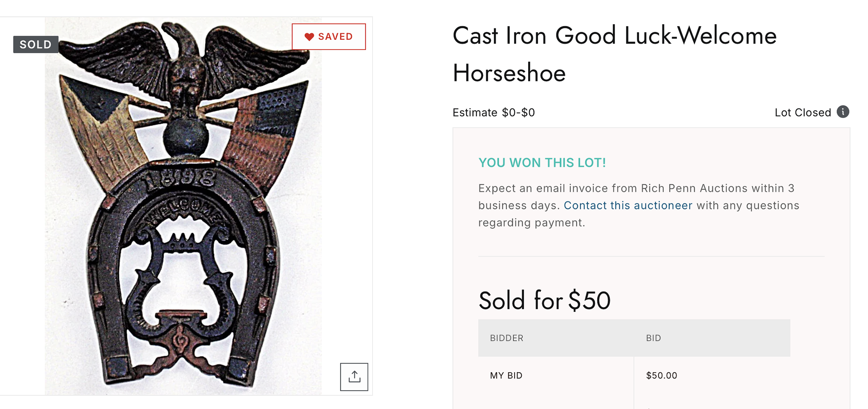868x409 pixels.
Task: Open the Contact this auctioneer link
Action: [628, 206]
